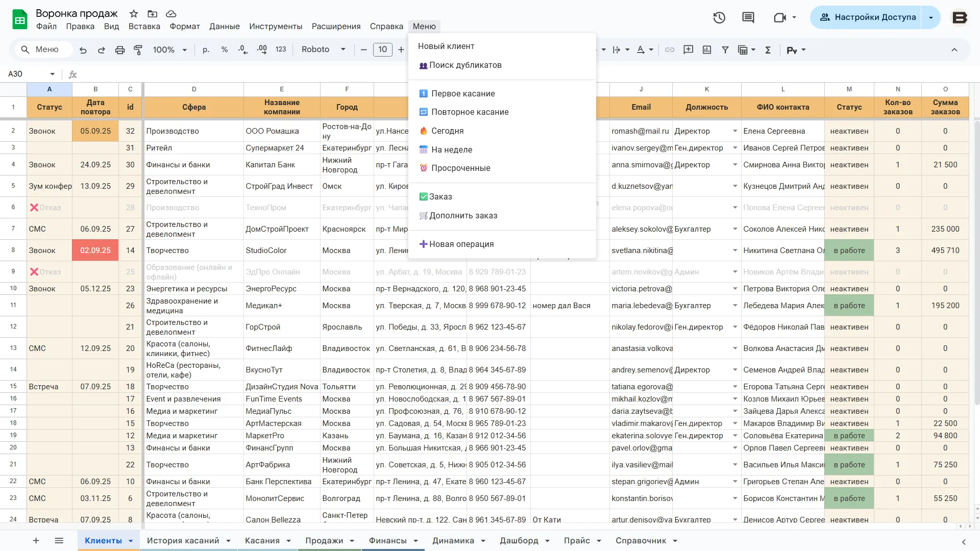Click the insert link icon

[670, 49]
